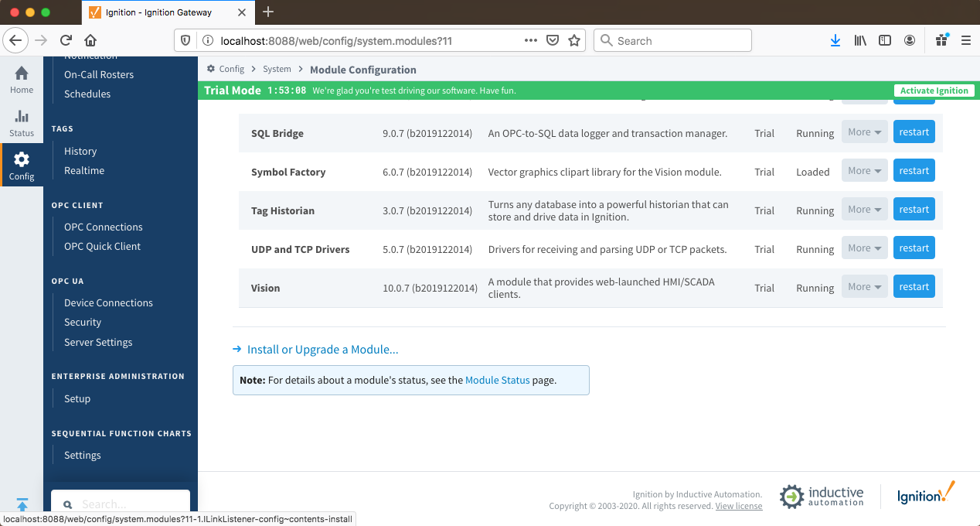
Task: Open OPC Connections page
Action: tap(104, 227)
